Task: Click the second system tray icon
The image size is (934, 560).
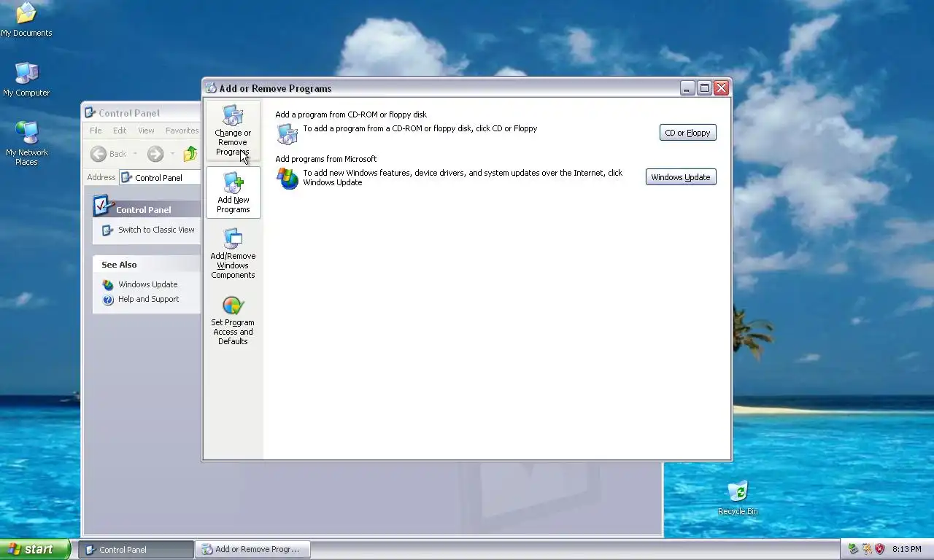Action: (x=867, y=549)
